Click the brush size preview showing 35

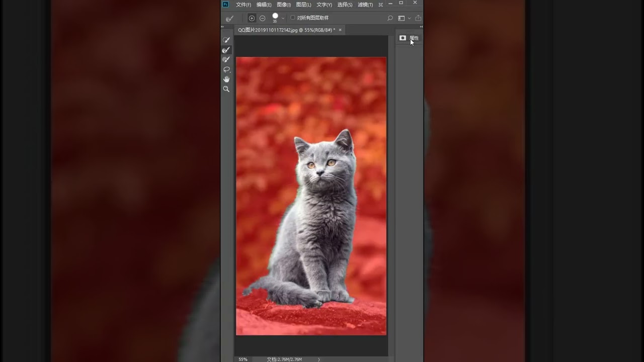coord(275,18)
